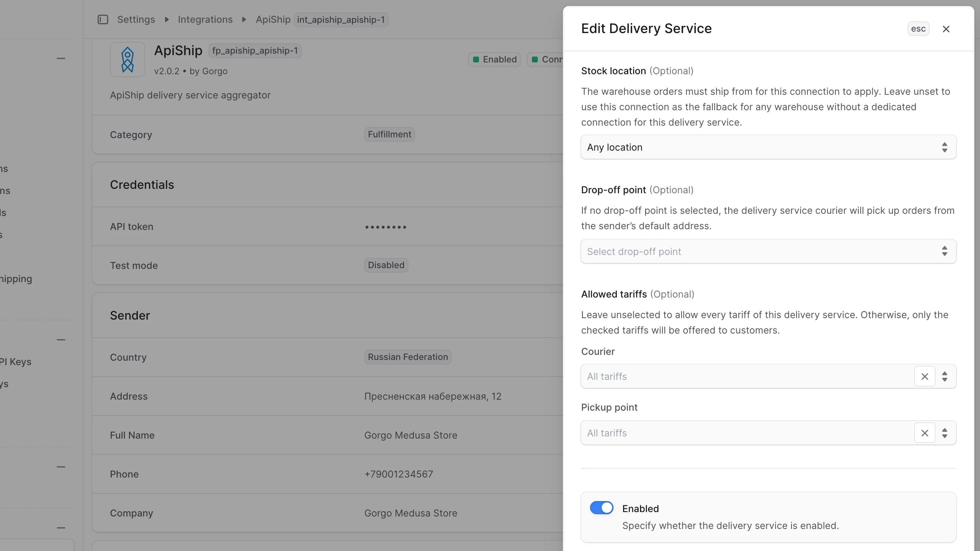The image size is (980, 551).
Task: Click the Credentials section heading
Action: 142,185
